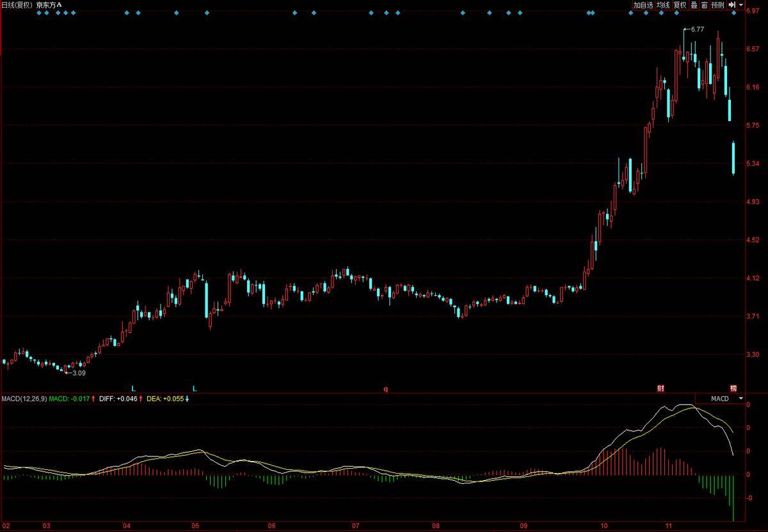Click the 4.93 price axis label

coord(753,202)
